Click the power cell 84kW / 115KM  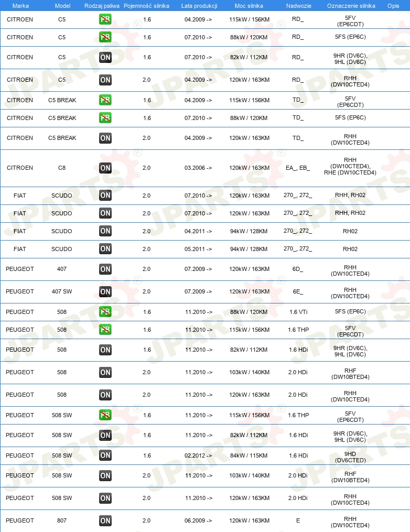[x=249, y=455]
